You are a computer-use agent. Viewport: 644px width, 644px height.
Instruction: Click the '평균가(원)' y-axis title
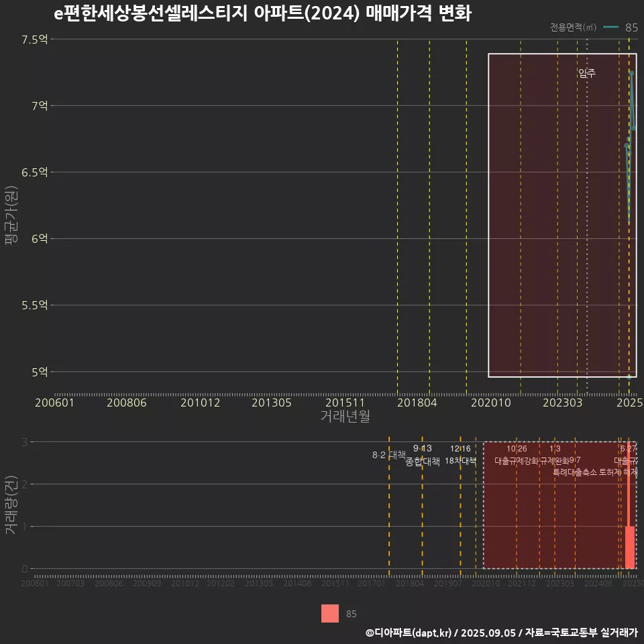pyautogui.click(x=11, y=215)
